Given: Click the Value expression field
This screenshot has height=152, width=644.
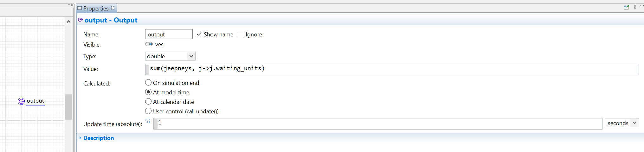Looking at the screenshot, I should click(392, 69).
